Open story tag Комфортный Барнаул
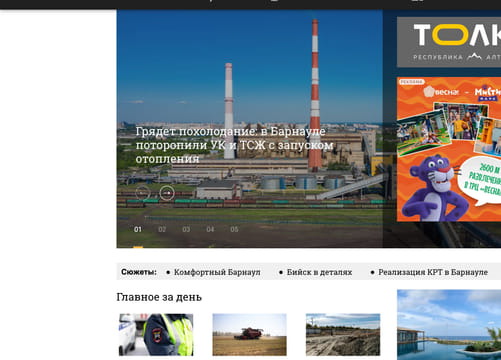The width and height of the screenshot is (501, 360). tap(217, 272)
